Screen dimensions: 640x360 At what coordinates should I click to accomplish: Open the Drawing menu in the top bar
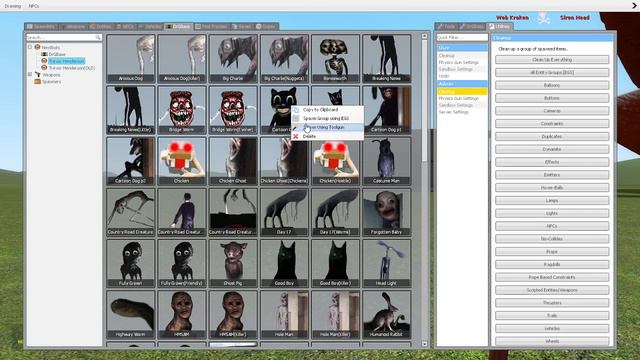pyautogui.click(x=13, y=6)
